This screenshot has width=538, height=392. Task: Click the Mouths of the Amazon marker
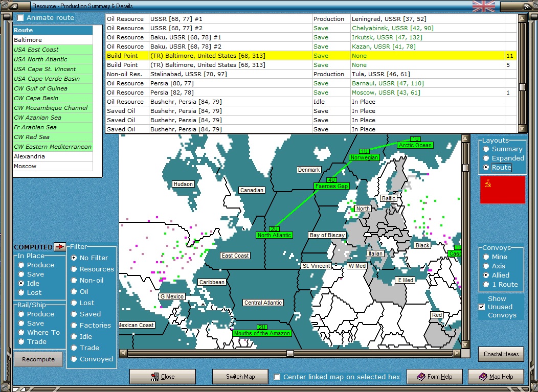pyautogui.click(x=262, y=333)
